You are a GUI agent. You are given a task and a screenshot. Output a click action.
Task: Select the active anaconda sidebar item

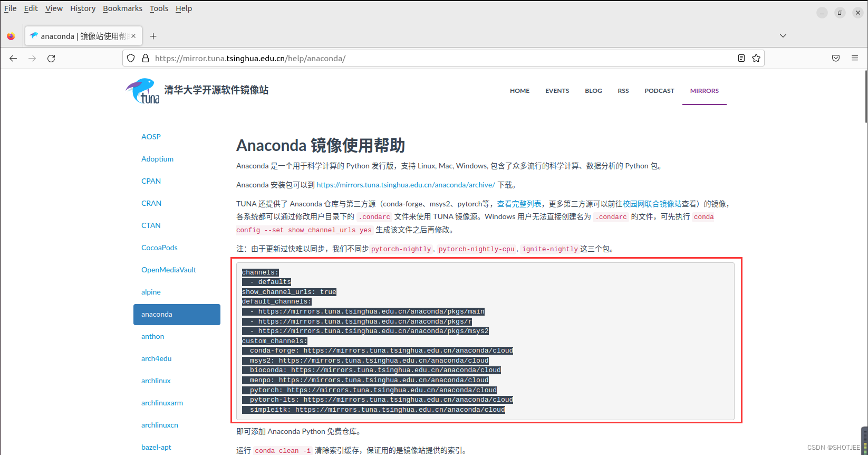[x=177, y=314]
